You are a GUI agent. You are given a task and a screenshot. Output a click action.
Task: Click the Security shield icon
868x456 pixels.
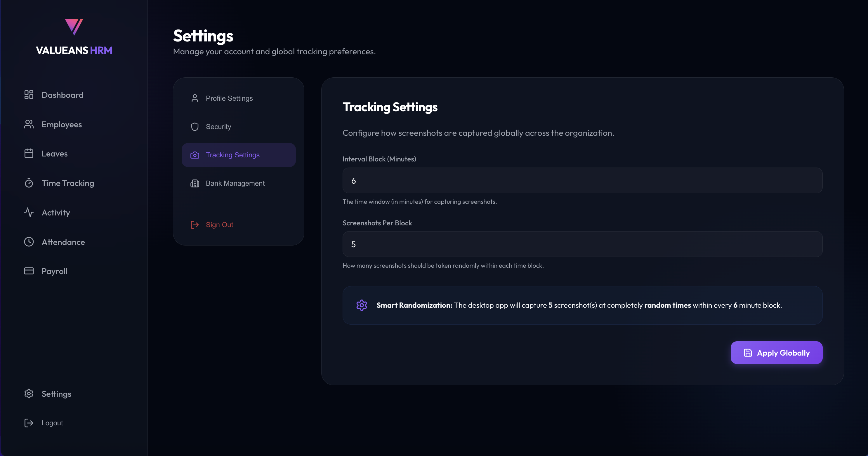click(x=195, y=127)
